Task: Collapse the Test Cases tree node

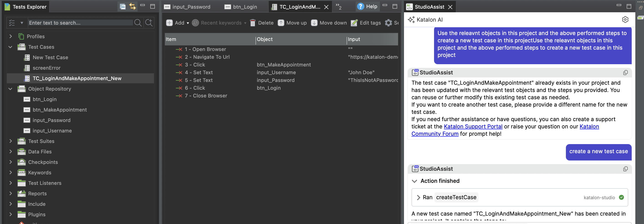Action: (x=10, y=47)
